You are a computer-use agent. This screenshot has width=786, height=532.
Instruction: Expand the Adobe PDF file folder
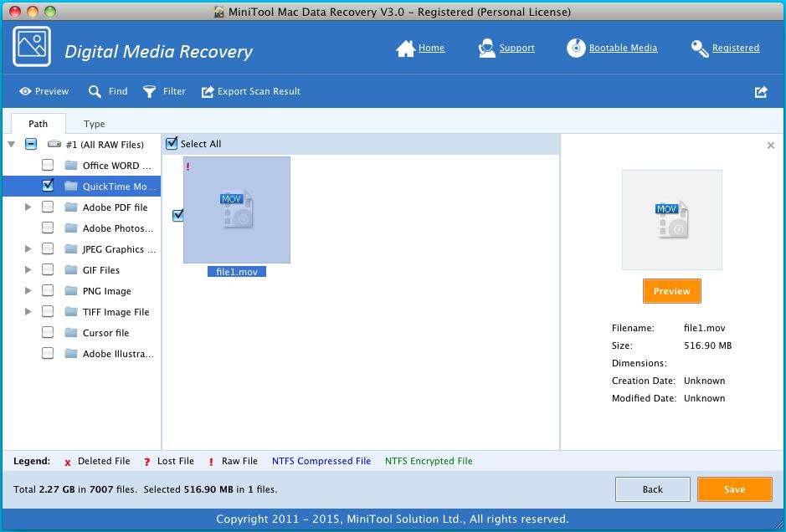pos(28,207)
